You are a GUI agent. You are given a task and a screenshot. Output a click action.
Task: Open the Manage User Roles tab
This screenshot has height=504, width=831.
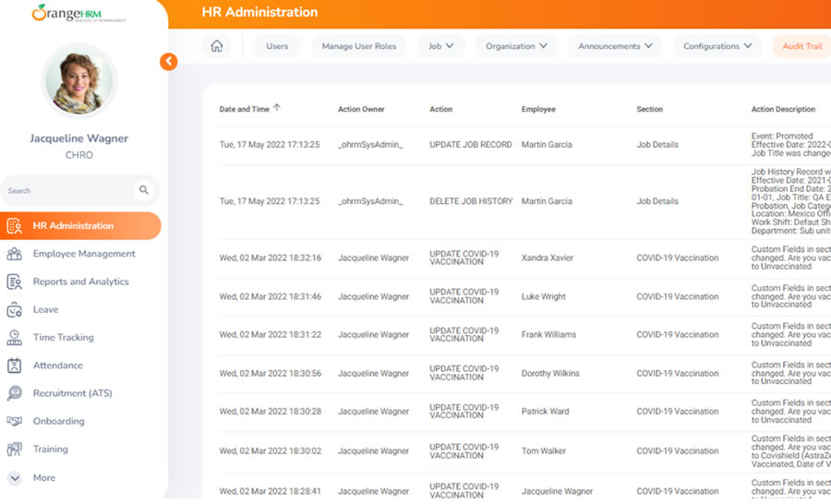pos(358,46)
